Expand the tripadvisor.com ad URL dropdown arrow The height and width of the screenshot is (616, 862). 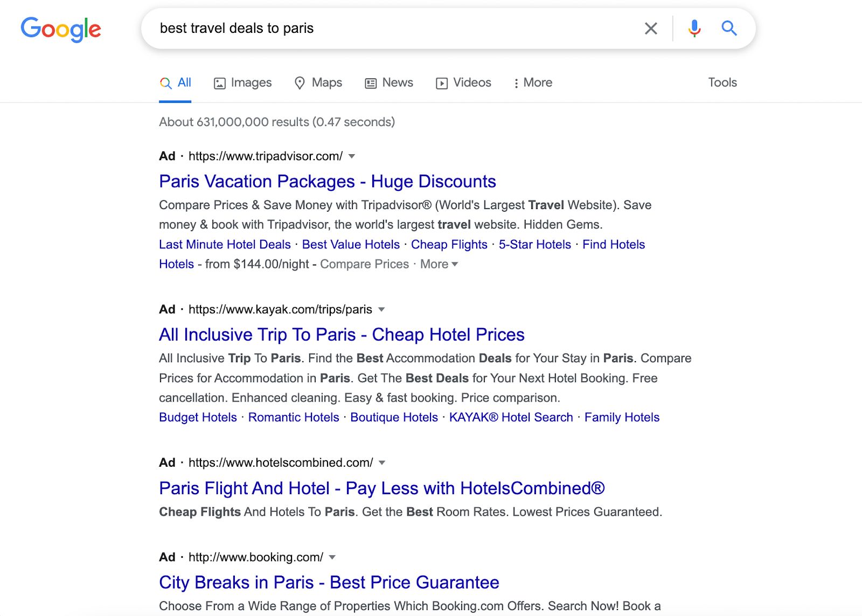352,156
